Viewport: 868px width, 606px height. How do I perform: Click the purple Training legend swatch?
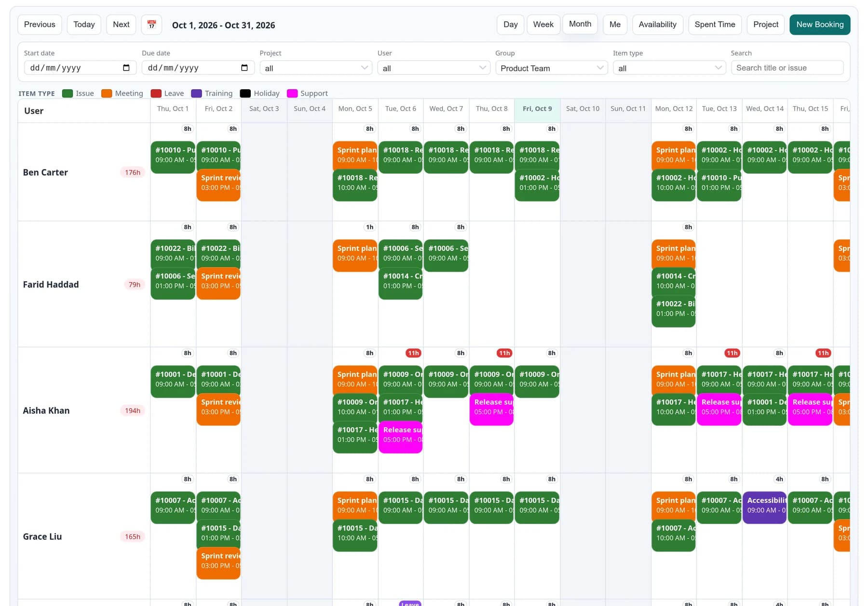[196, 94]
